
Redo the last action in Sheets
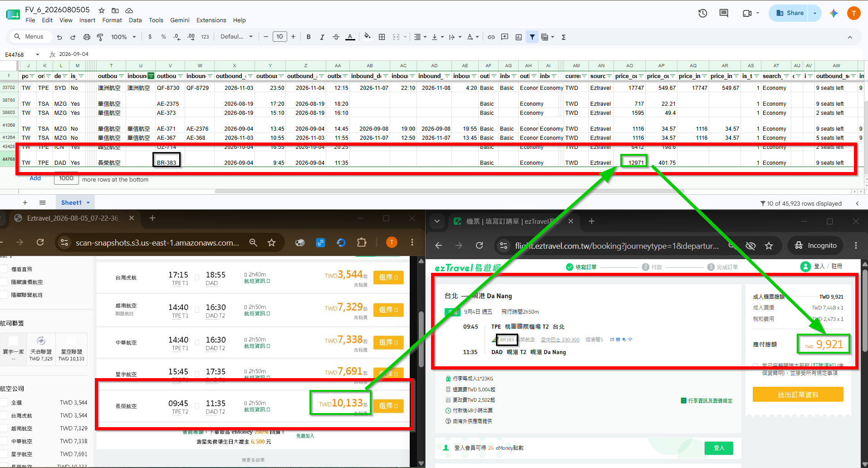coord(73,37)
